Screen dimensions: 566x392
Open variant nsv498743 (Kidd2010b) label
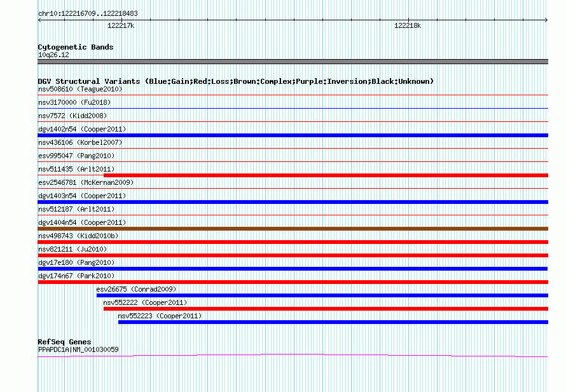pos(78,236)
